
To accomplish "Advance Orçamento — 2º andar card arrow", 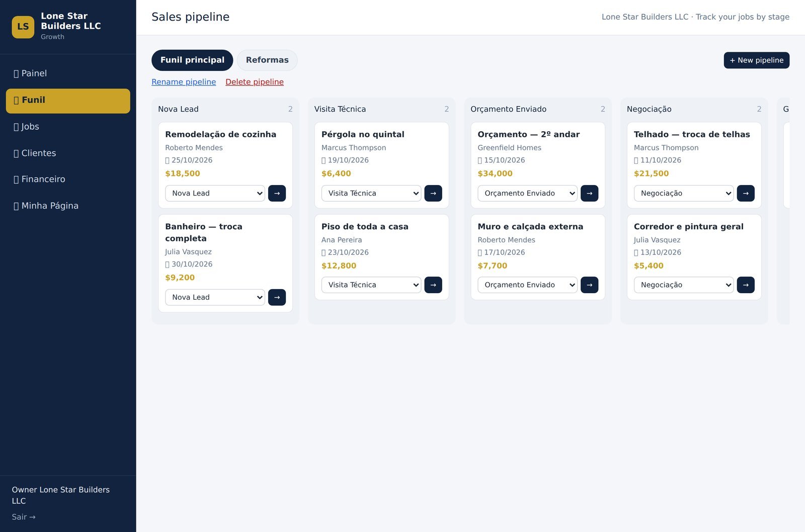I will pos(589,193).
